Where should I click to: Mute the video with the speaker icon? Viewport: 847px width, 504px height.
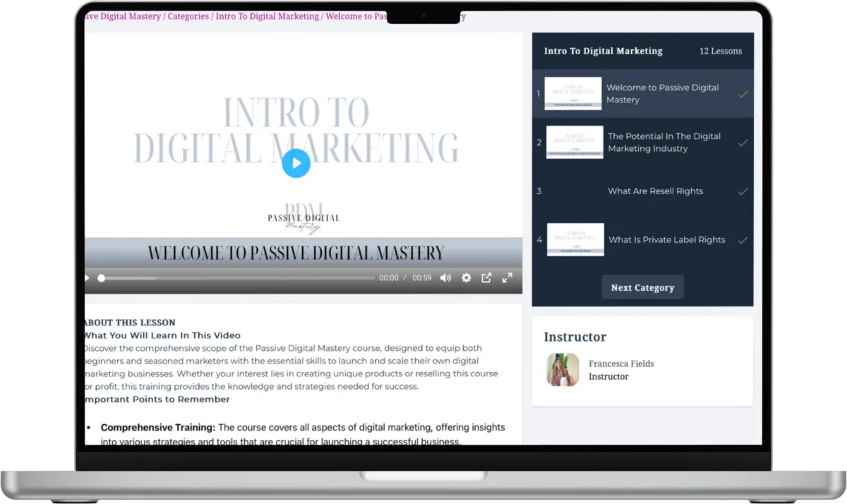tap(445, 278)
